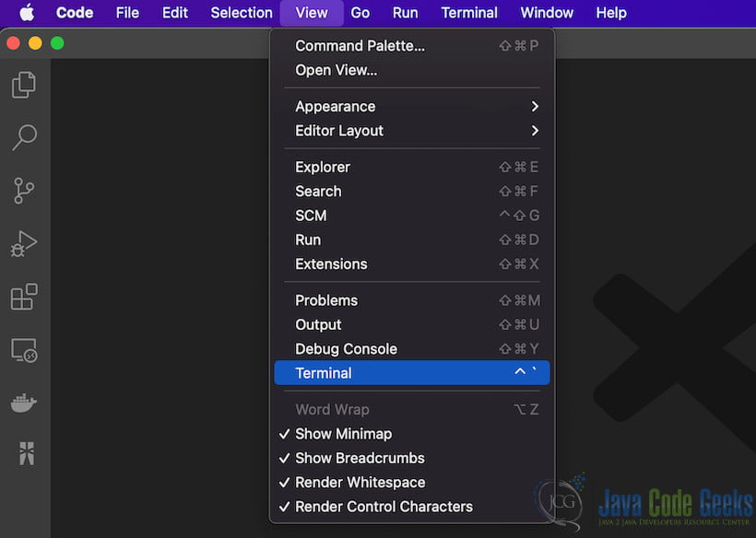Open the File menu
Screen dimensions: 756x538
[x=127, y=13]
